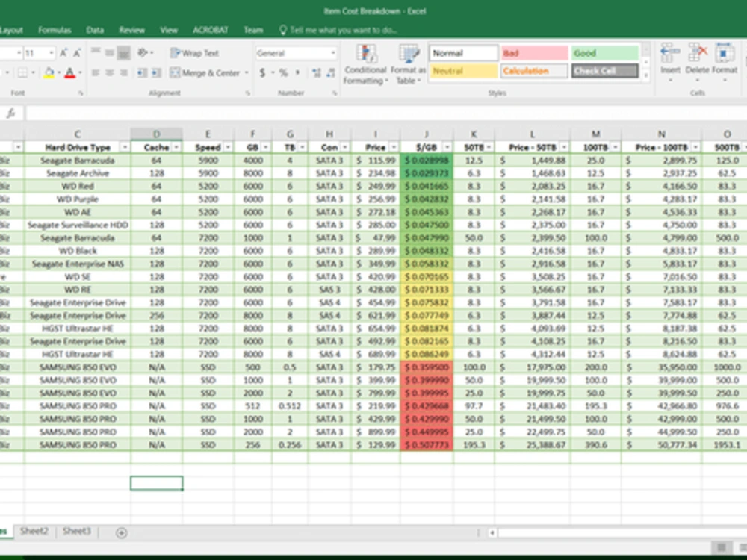The image size is (747, 560).
Task: Toggle Merge & Center
Action: pyautogui.click(x=205, y=73)
